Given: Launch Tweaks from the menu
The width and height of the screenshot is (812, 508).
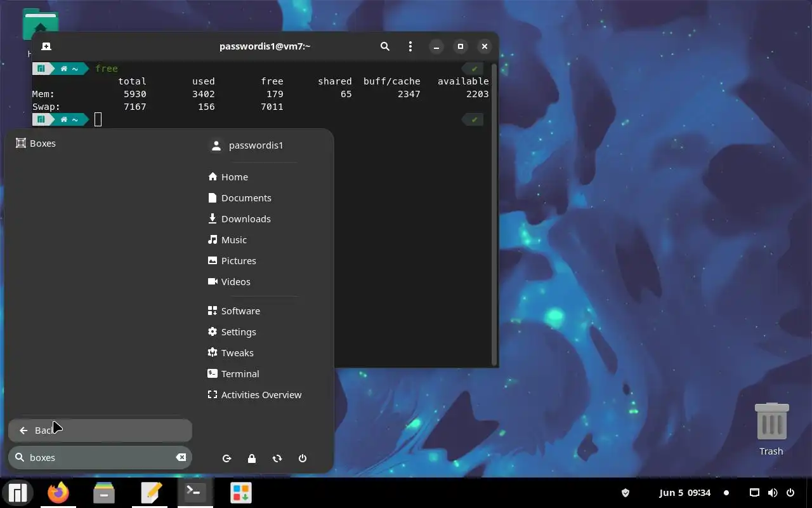Looking at the screenshot, I should [231, 353].
